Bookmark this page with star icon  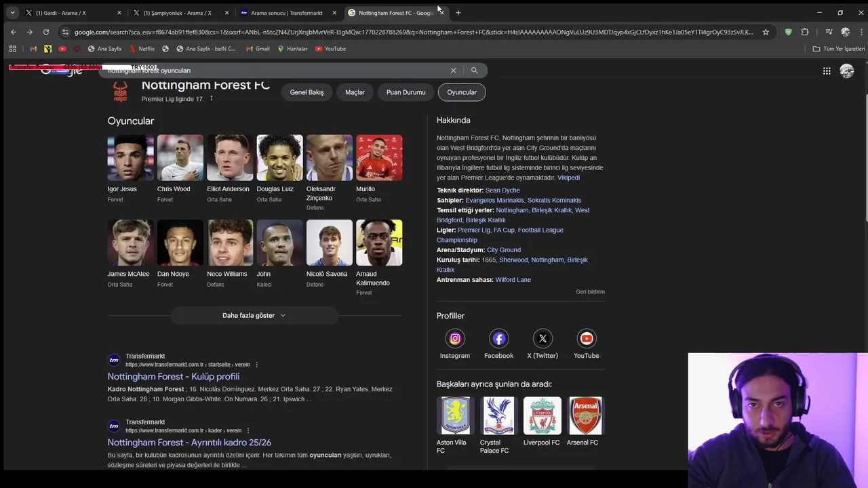(766, 32)
